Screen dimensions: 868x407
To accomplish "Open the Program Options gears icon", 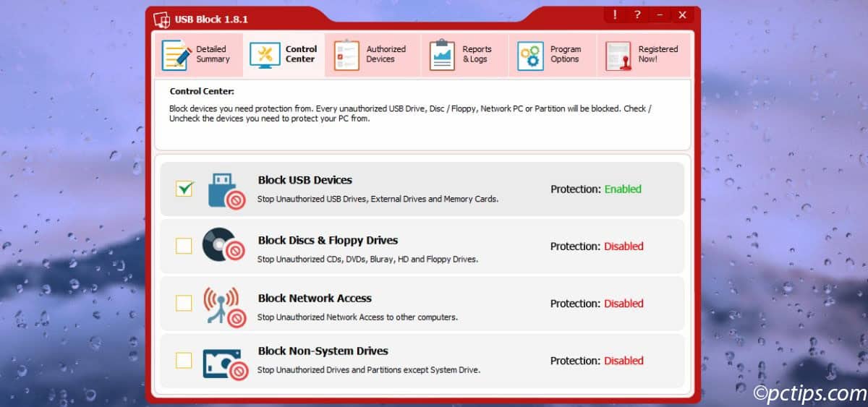I will tap(530, 55).
